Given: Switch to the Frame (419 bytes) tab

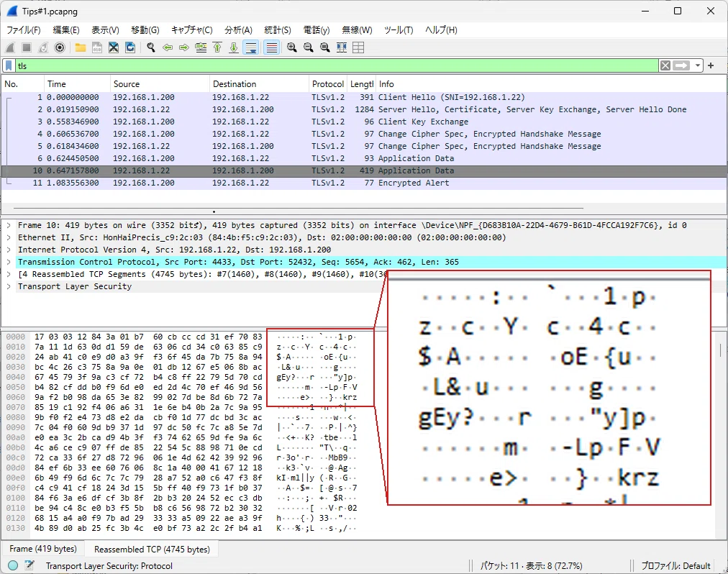Looking at the screenshot, I should (x=42, y=549).
